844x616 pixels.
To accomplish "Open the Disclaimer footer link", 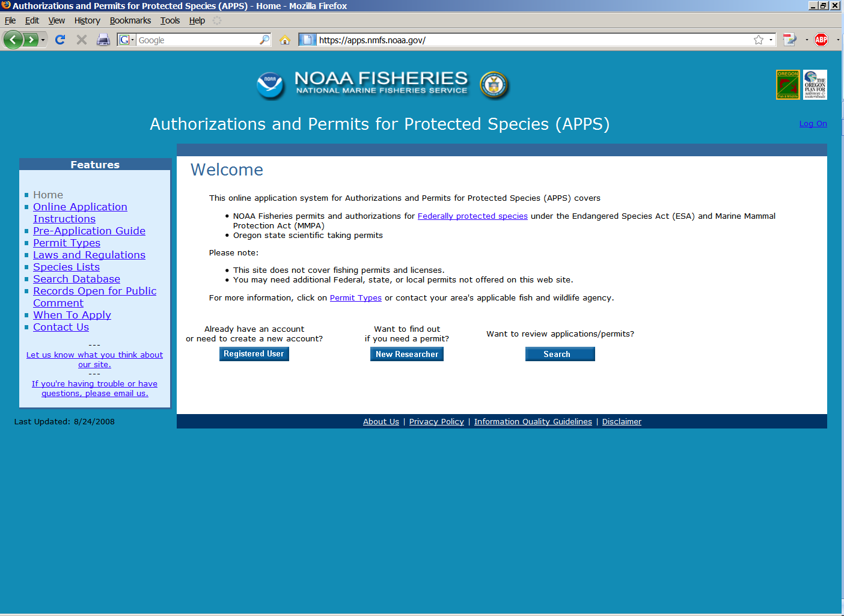I will click(622, 422).
